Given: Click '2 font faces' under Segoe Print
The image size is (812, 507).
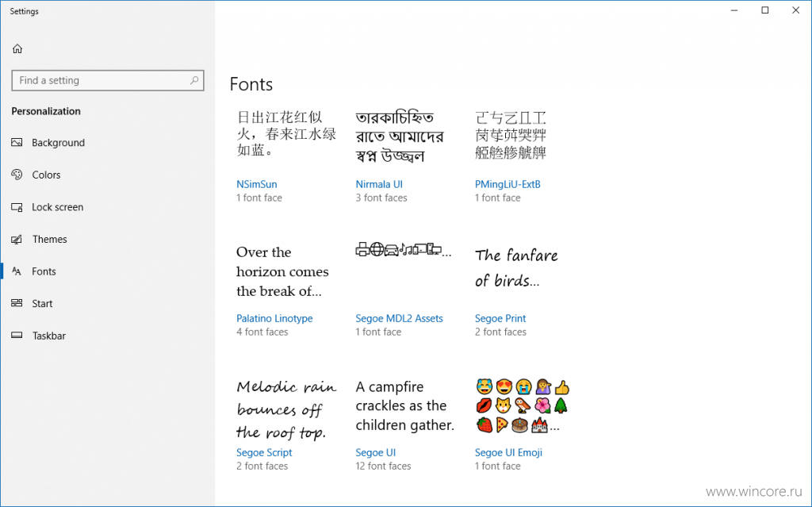Looking at the screenshot, I should 500,332.
